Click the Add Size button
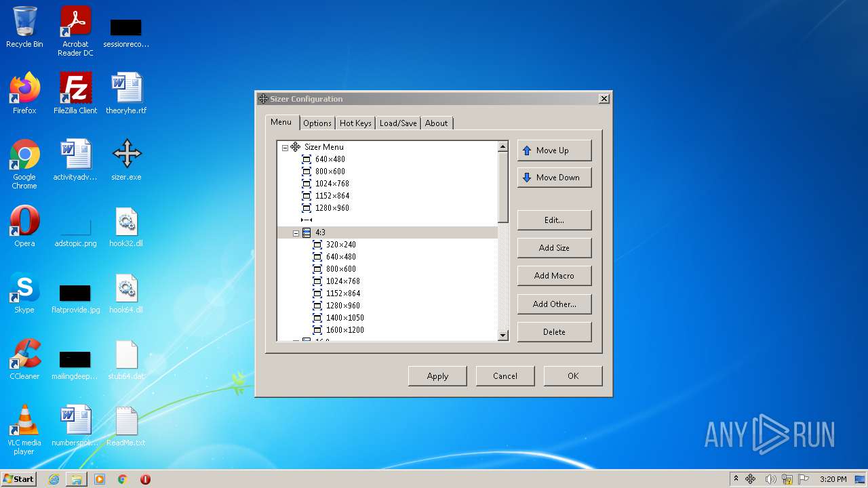Viewport: 868px width, 488px height. [554, 248]
